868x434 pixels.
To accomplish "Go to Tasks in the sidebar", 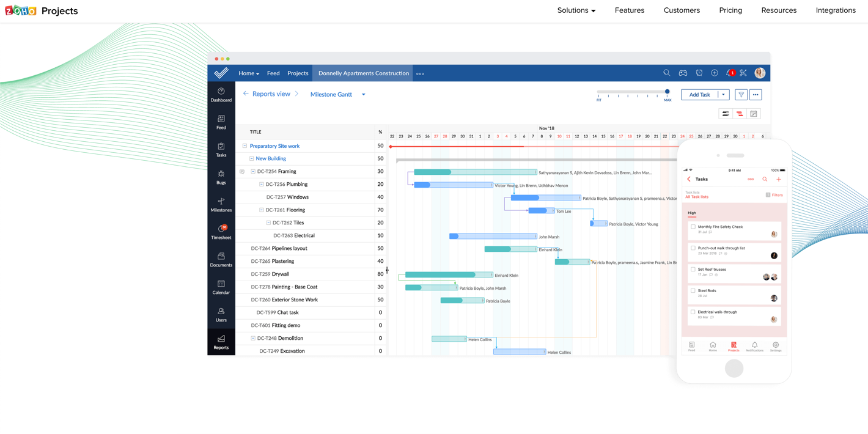I will point(221,150).
